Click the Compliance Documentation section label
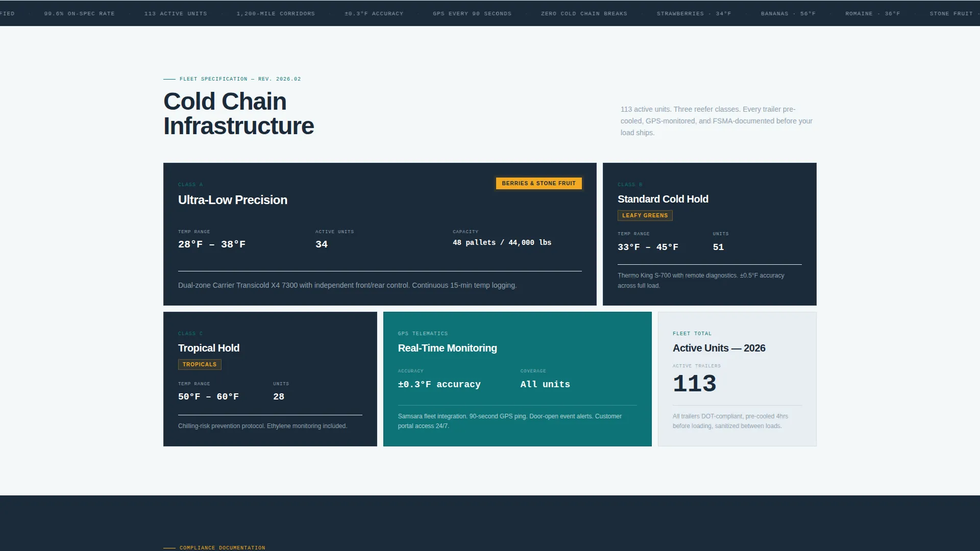The width and height of the screenshot is (980, 551). click(222, 547)
